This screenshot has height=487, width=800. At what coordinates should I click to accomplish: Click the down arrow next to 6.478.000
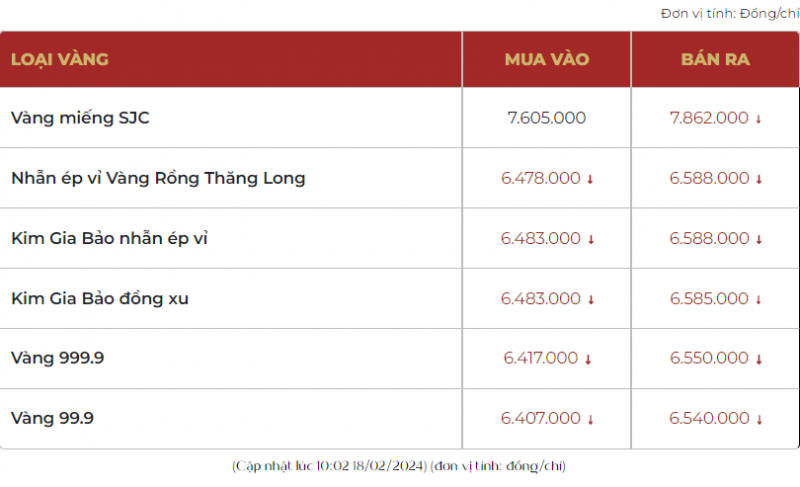pyautogui.click(x=590, y=180)
